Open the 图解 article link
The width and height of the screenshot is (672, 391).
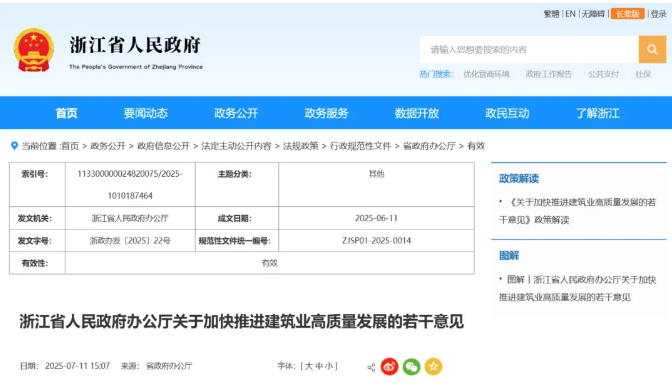click(577, 288)
